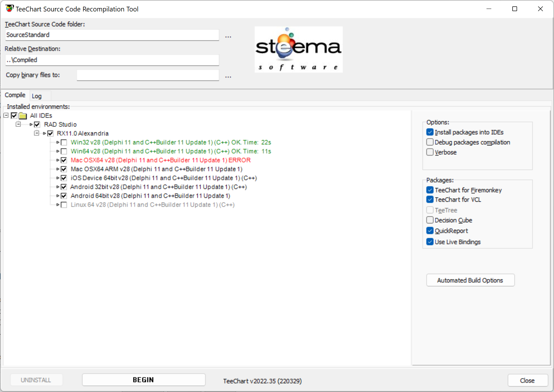
Task: Click the Copy binary files to field
Action: pos(148,75)
